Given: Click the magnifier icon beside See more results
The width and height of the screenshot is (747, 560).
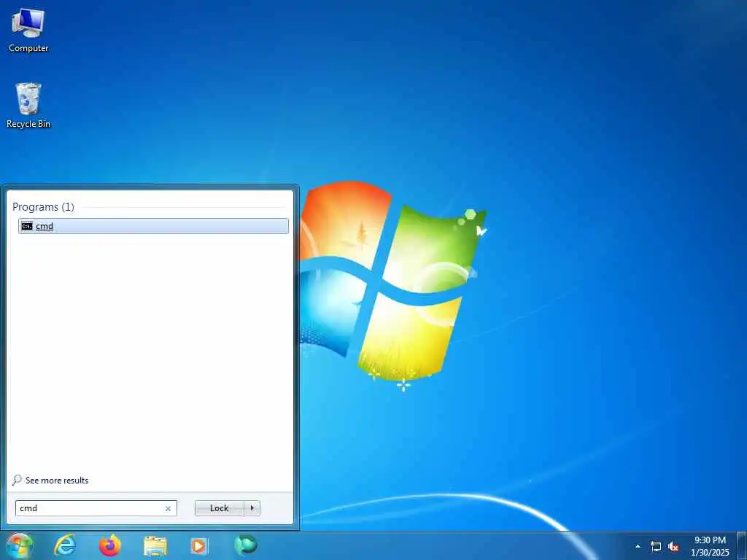Looking at the screenshot, I should point(17,480).
